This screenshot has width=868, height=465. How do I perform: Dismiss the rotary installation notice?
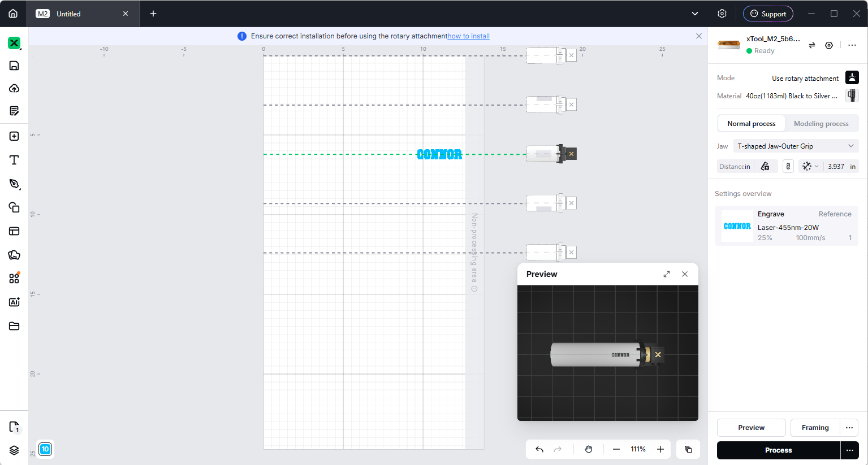coord(699,36)
